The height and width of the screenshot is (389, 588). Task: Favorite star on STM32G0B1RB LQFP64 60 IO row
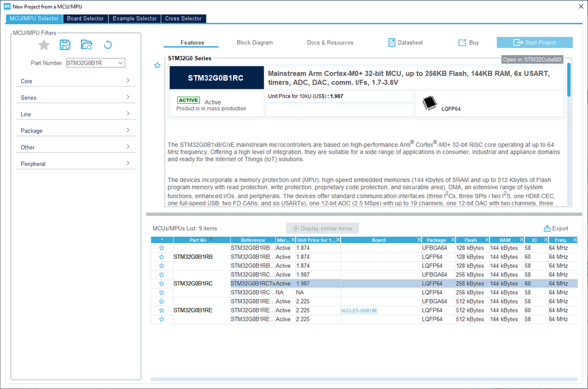162,257
